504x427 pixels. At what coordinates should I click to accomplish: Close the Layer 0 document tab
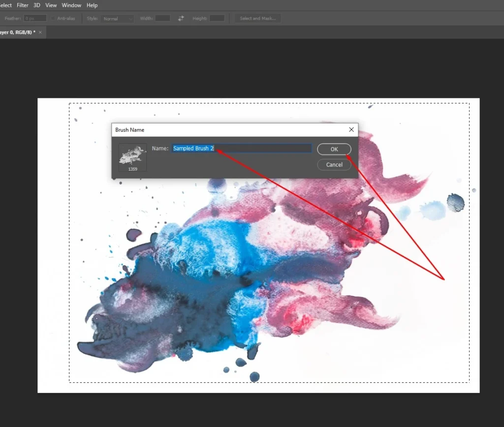click(x=40, y=32)
